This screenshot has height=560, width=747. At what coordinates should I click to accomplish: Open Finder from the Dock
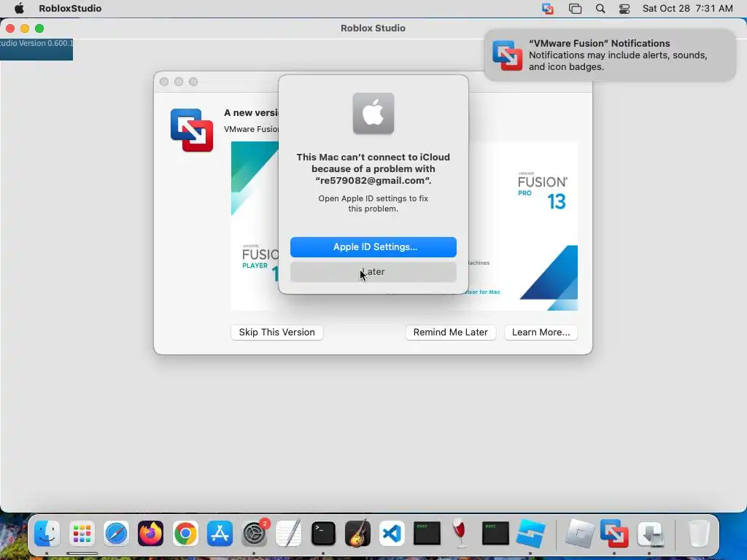click(x=47, y=533)
